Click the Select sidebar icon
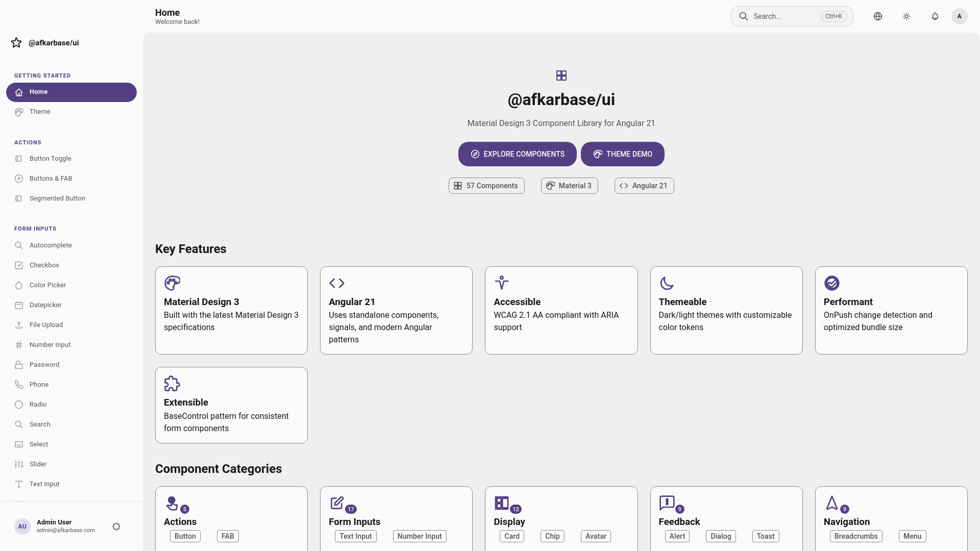 pos(19,444)
